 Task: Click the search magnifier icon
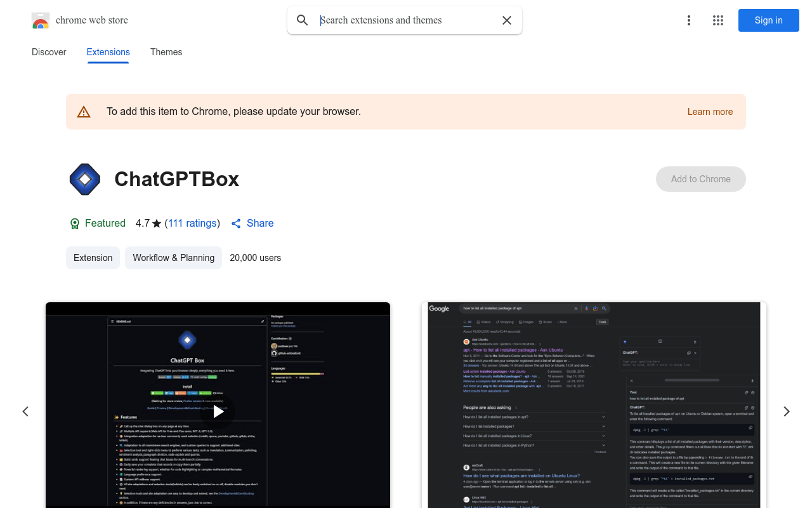point(303,20)
